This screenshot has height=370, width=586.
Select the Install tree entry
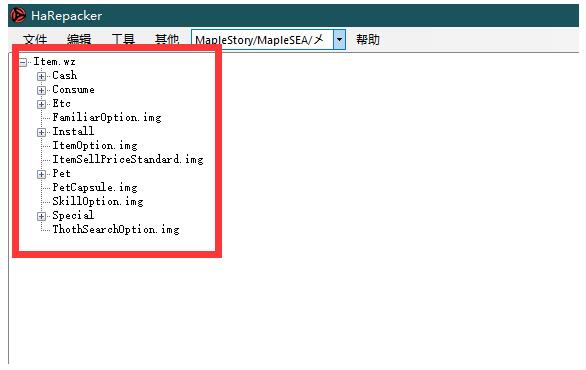[x=73, y=132]
